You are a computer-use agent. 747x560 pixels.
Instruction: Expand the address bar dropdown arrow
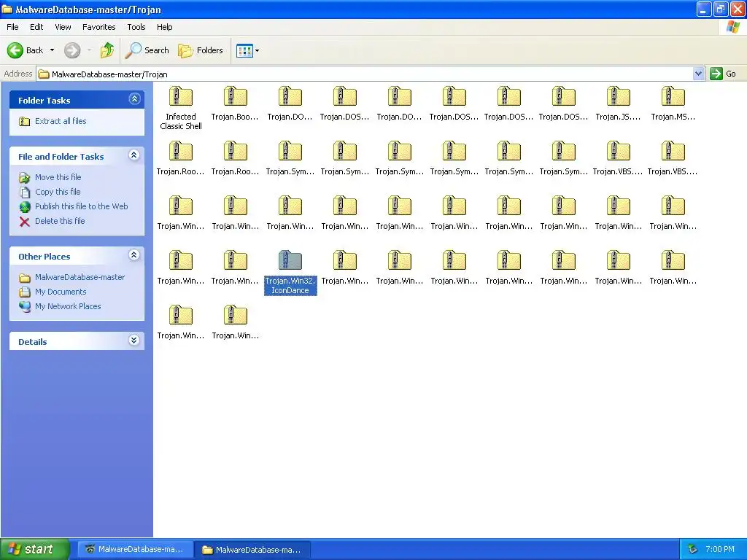coord(698,74)
